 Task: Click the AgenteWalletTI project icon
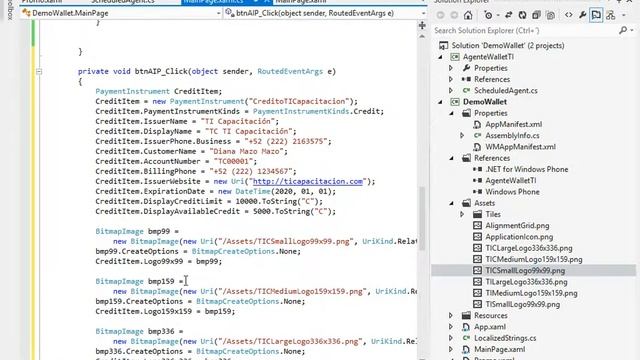pos(455,57)
